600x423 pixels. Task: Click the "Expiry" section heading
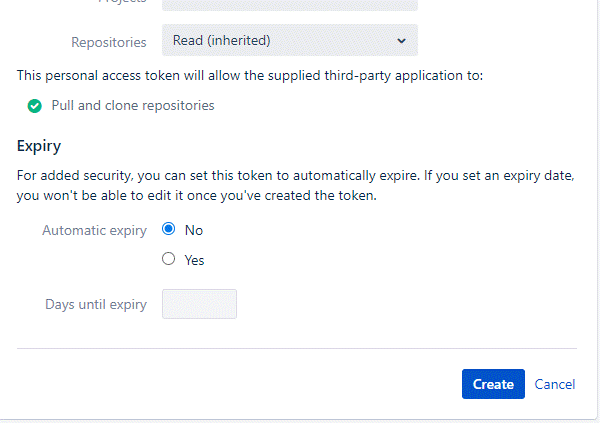(39, 146)
